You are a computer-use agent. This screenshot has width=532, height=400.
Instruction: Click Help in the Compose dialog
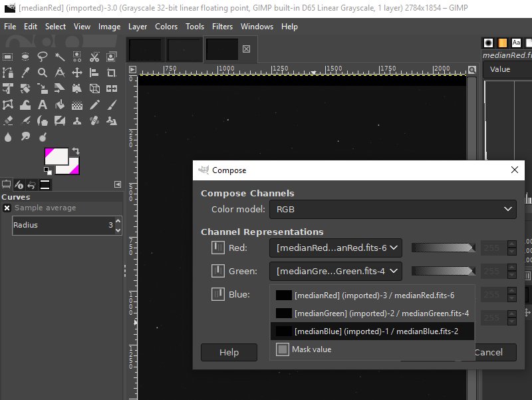pyautogui.click(x=229, y=353)
